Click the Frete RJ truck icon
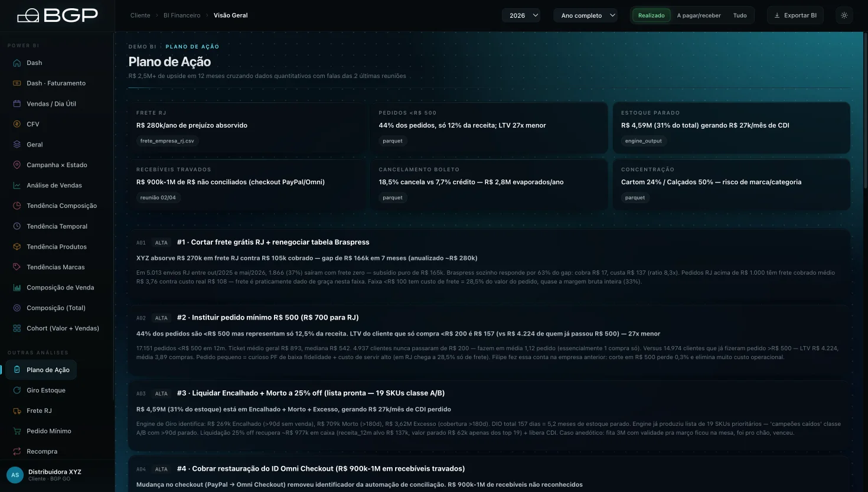This screenshot has width=868, height=492. (x=17, y=410)
